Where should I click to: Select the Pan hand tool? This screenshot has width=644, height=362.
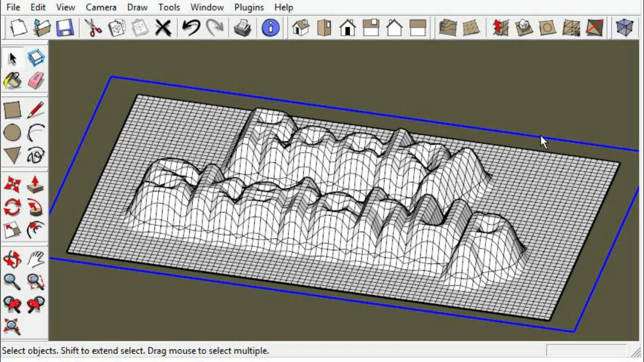36,259
